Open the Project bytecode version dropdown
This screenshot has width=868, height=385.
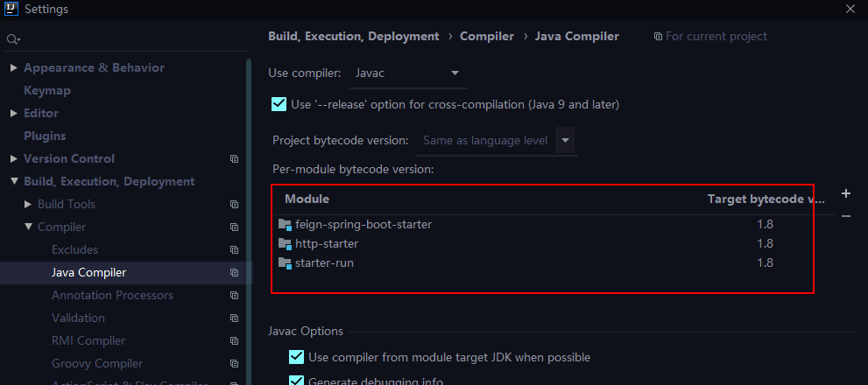pyautogui.click(x=565, y=140)
